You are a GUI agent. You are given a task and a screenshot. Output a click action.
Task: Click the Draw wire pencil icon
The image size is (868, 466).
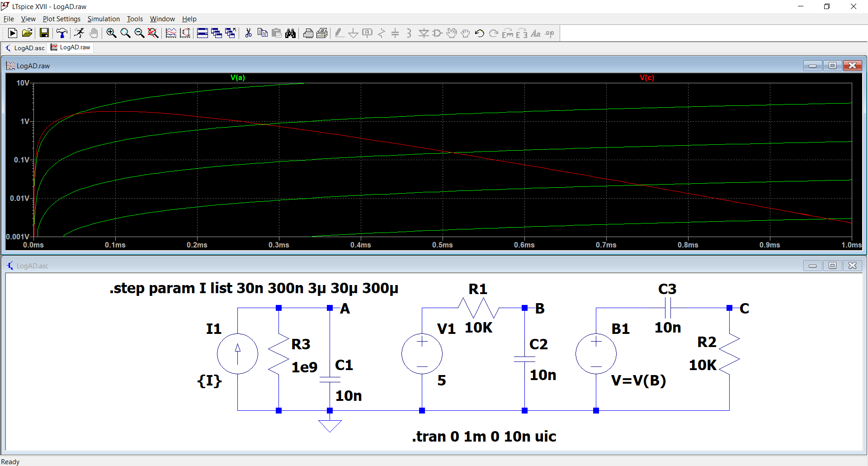[x=340, y=33]
